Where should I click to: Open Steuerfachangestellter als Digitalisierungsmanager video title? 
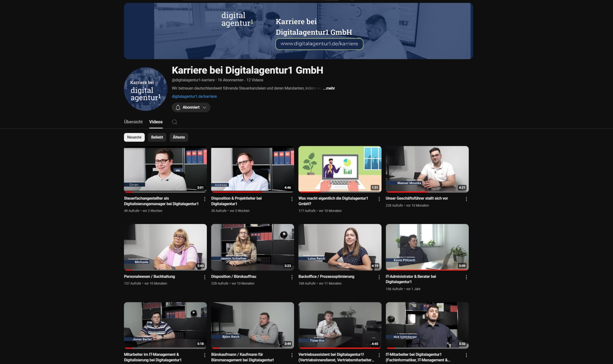[x=161, y=201]
